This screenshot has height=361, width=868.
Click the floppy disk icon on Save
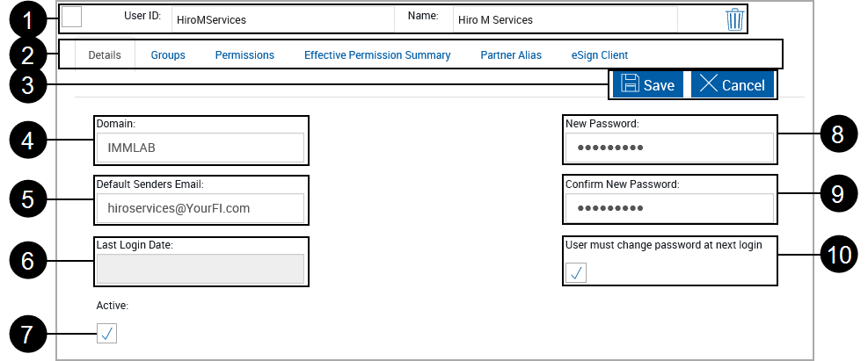click(630, 84)
